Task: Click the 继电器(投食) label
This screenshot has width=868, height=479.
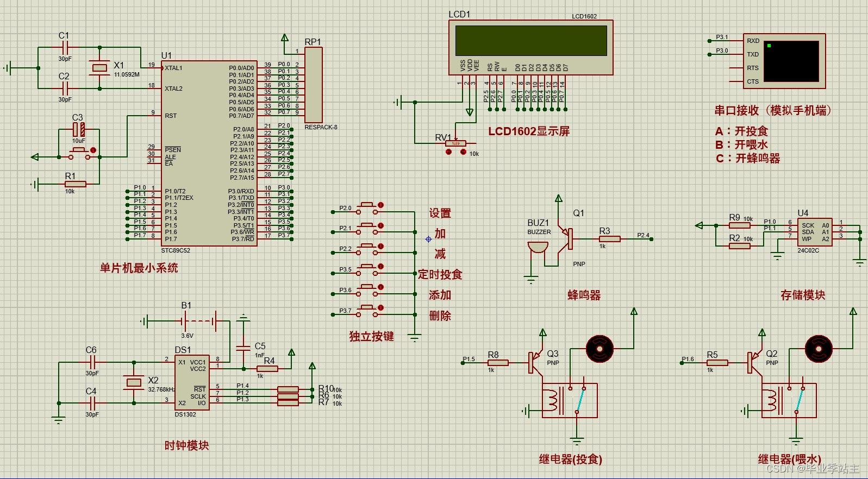Action: [570, 459]
